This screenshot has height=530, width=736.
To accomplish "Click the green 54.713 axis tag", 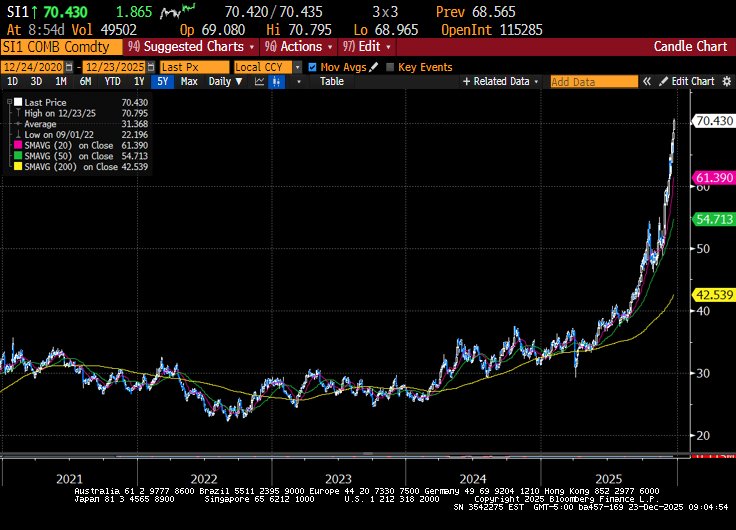I will (714, 219).
